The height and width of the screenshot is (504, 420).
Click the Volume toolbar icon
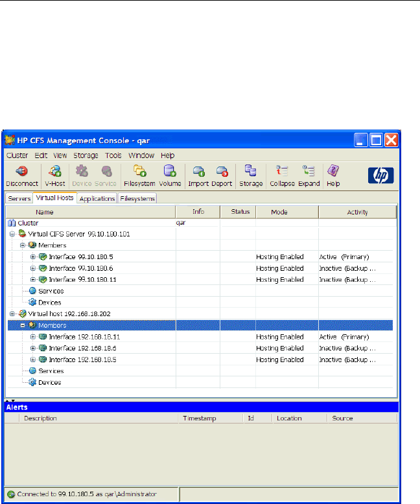170,171
